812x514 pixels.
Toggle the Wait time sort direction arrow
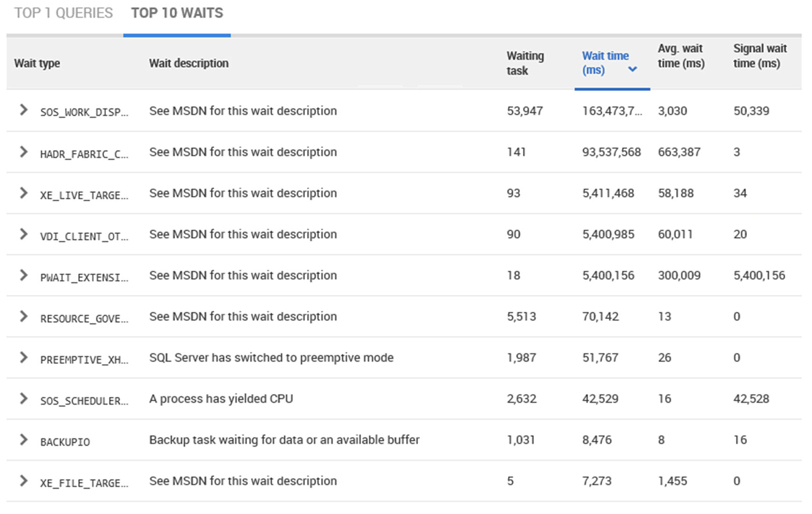[x=633, y=69]
